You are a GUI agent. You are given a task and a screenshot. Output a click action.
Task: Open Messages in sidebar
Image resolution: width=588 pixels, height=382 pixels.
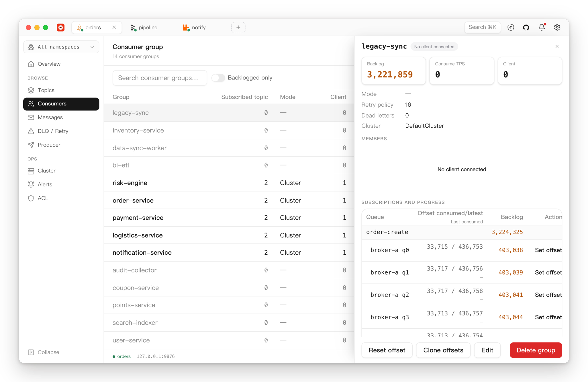[61, 118]
